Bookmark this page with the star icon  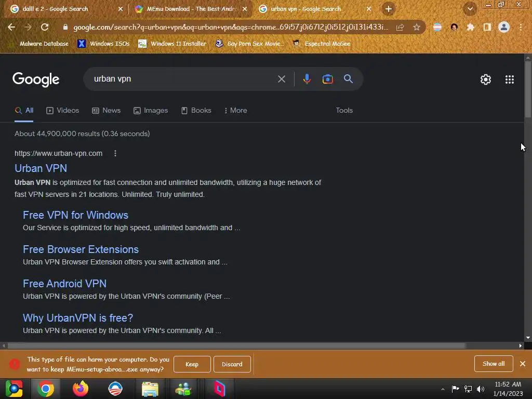coord(417,27)
